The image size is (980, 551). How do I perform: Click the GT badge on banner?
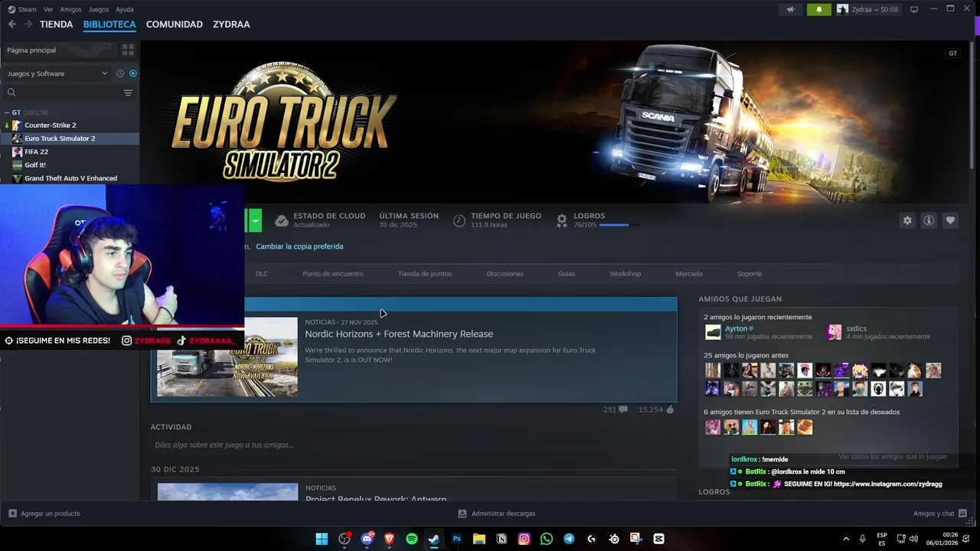(952, 54)
